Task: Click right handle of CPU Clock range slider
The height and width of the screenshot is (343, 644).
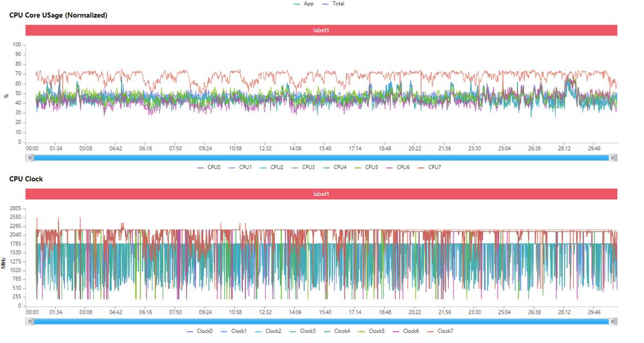Action: click(x=613, y=321)
